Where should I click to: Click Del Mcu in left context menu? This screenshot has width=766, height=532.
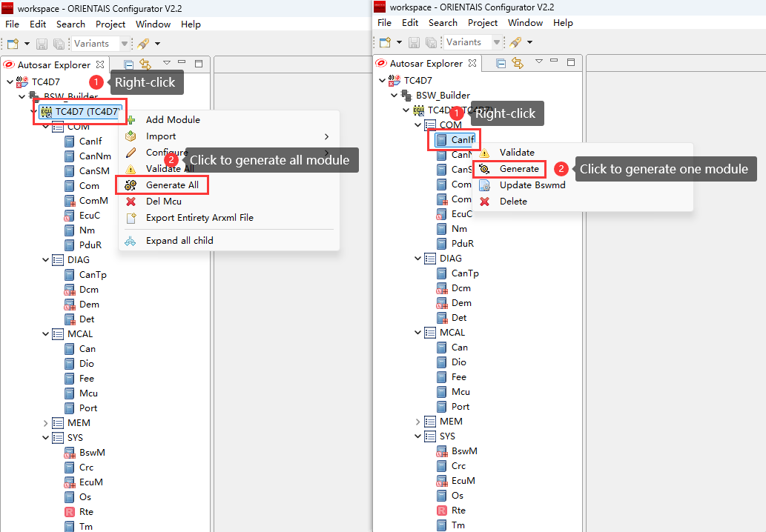[163, 201]
